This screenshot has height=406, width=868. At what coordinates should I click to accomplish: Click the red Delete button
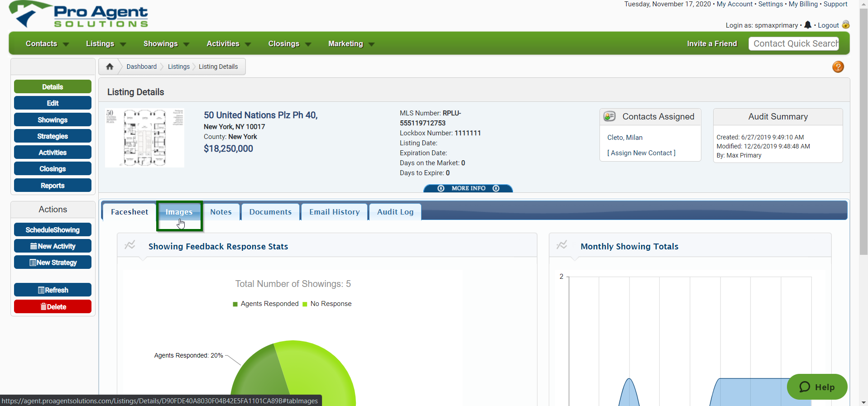(x=53, y=306)
